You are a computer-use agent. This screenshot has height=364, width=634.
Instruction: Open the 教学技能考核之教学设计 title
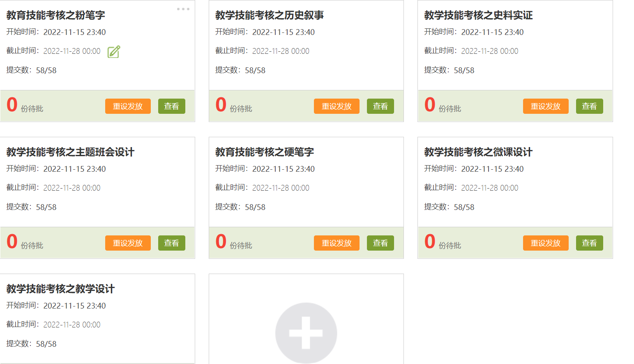click(60, 289)
